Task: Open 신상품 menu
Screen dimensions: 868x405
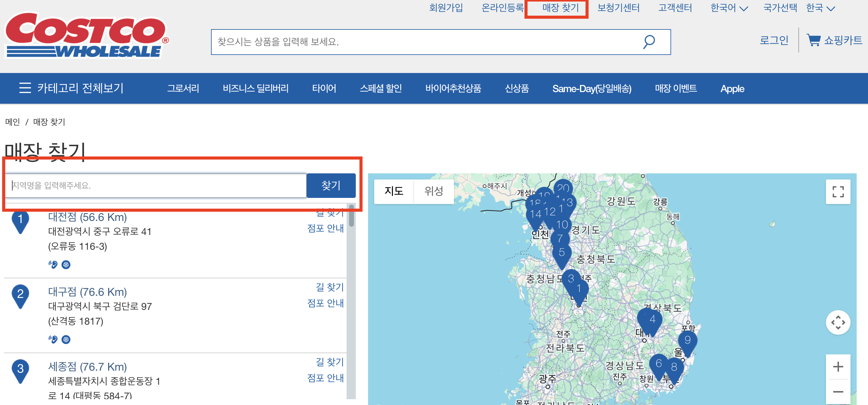Action: pos(517,88)
